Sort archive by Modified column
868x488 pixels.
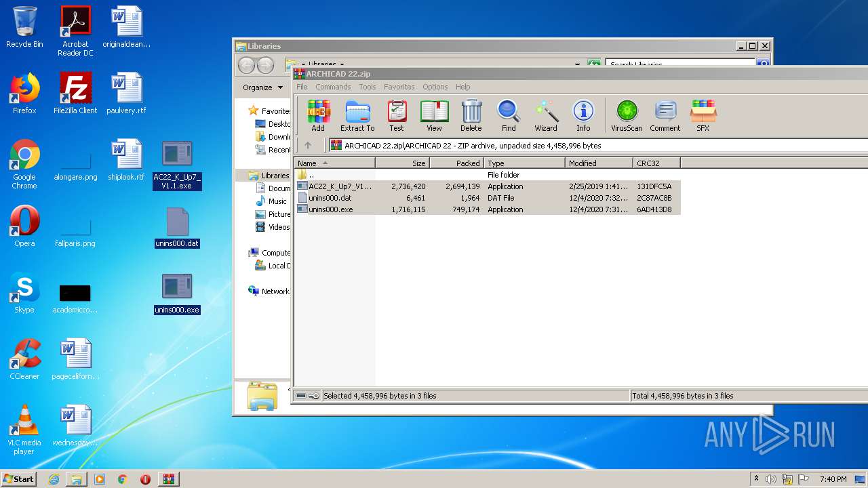click(599, 163)
